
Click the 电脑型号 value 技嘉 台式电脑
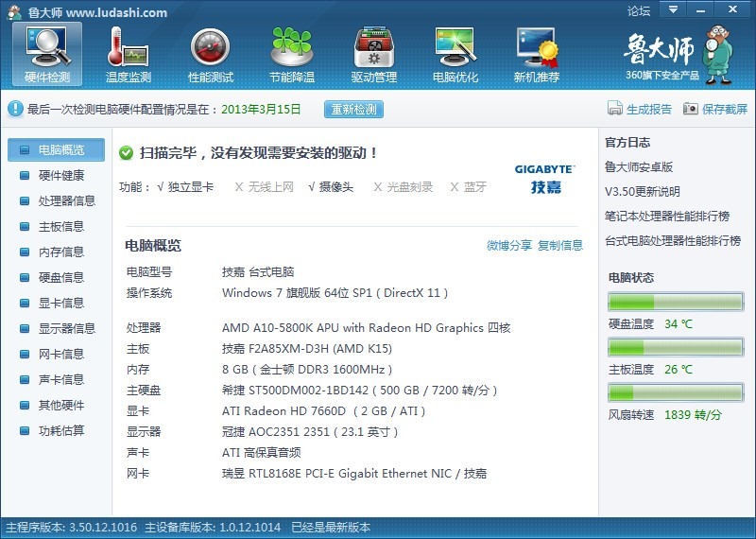click(x=258, y=271)
